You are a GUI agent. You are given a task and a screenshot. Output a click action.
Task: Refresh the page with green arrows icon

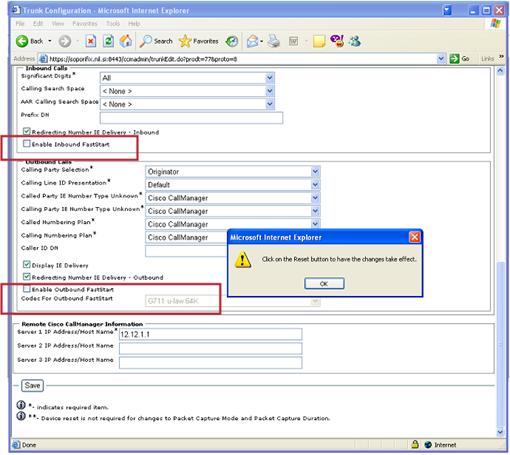point(108,41)
